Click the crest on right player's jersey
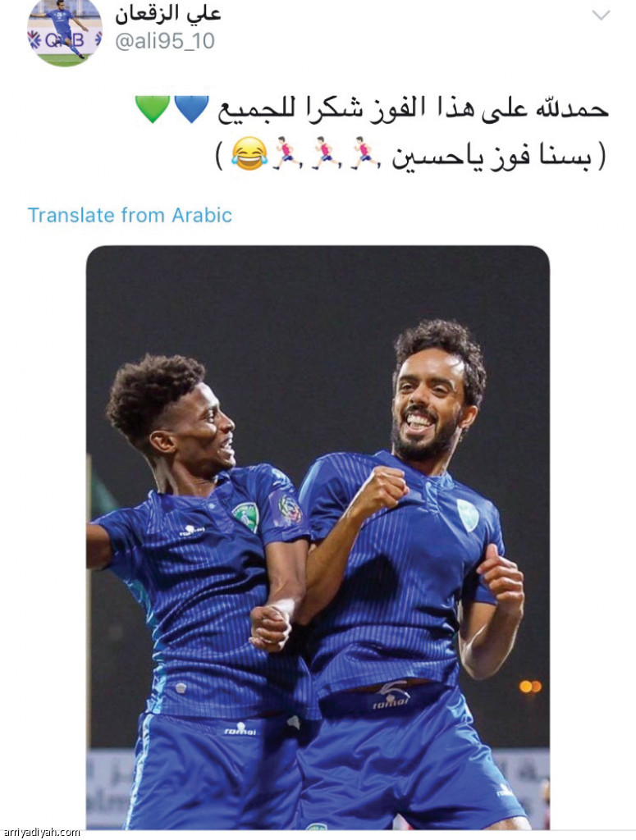The image size is (636, 840). [x=468, y=515]
